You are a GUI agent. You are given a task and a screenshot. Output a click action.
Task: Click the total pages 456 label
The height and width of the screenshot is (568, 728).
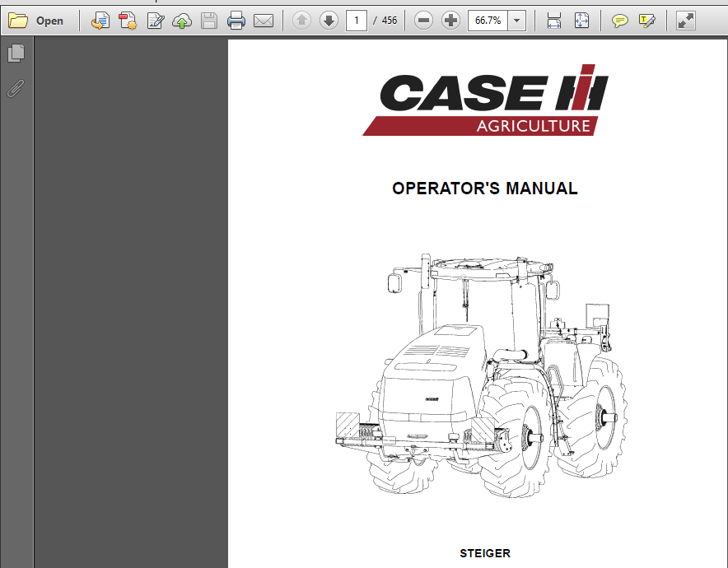[x=390, y=21]
